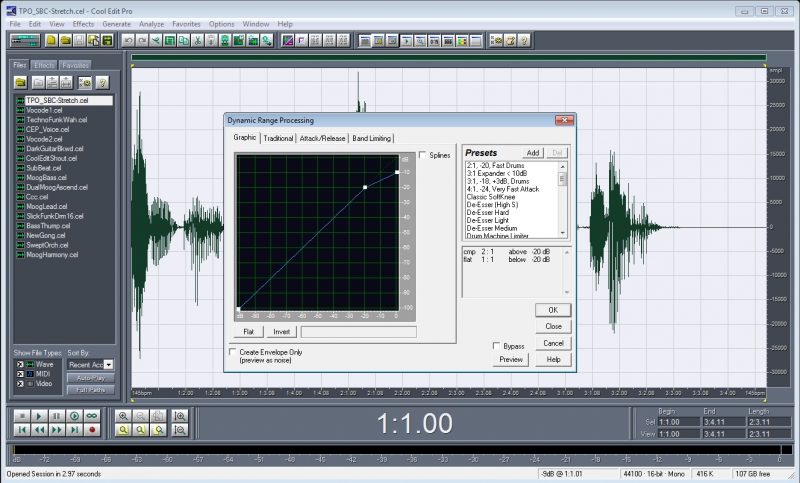Select the Favorites tab in the left panel
Image resolution: width=800 pixels, height=483 pixels.
76,65
